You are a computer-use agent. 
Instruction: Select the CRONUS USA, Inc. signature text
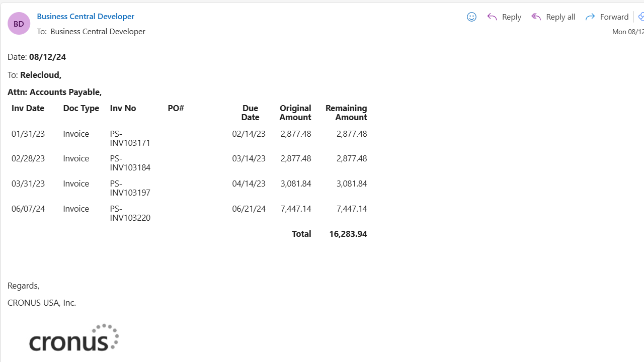point(42,302)
